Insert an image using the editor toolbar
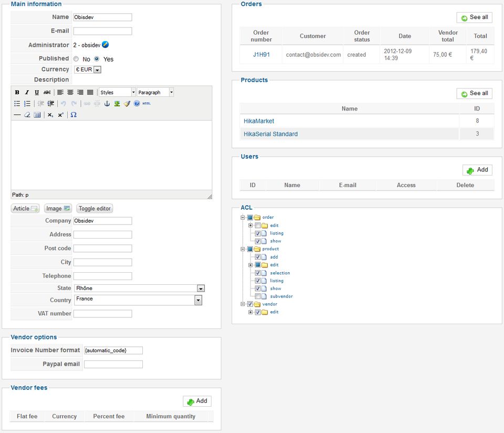The width and height of the screenshot is (504, 433). click(117, 104)
